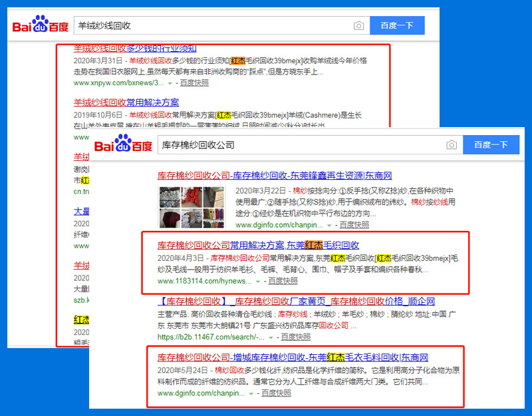Click the date text 2020年4月3日
Image resolution: width=532 pixels, height=416 pixels.
[180, 258]
